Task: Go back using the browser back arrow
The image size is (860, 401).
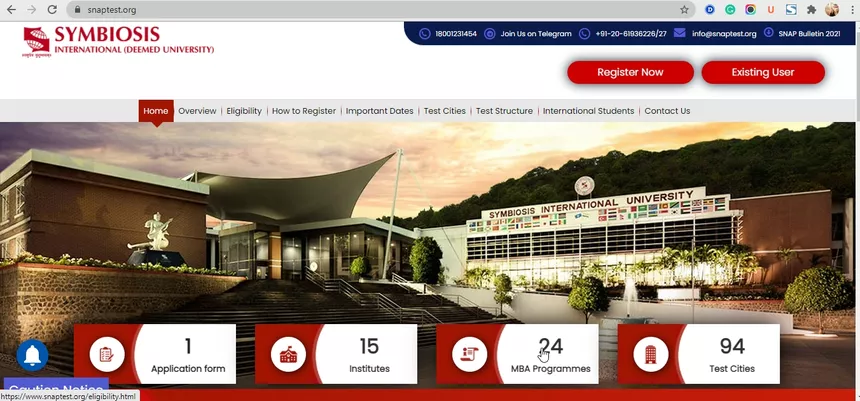Action: (11, 9)
